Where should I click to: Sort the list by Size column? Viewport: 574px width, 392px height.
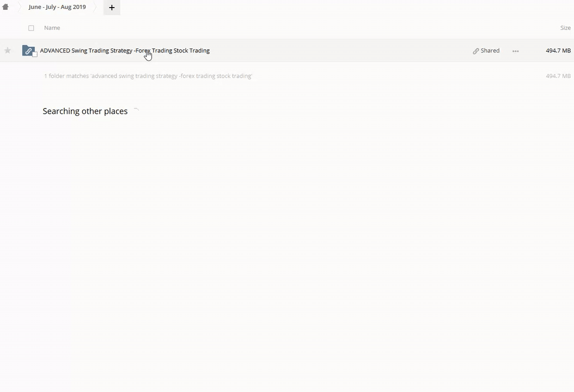tap(565, 28)
